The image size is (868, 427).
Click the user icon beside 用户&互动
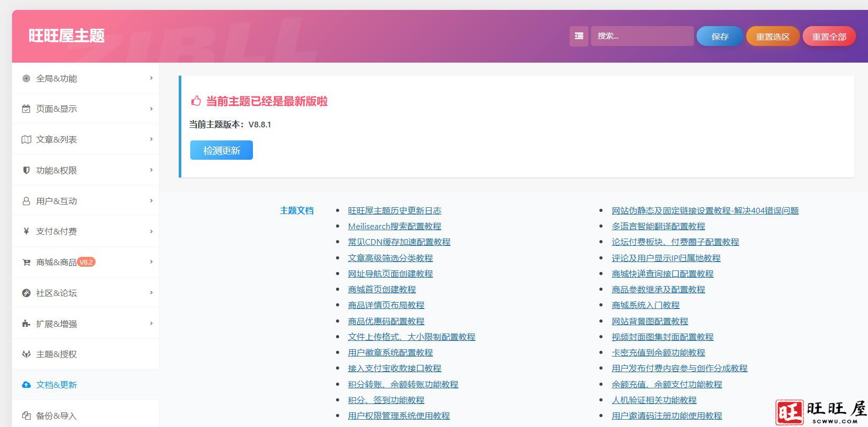click(x=26, y=201)
